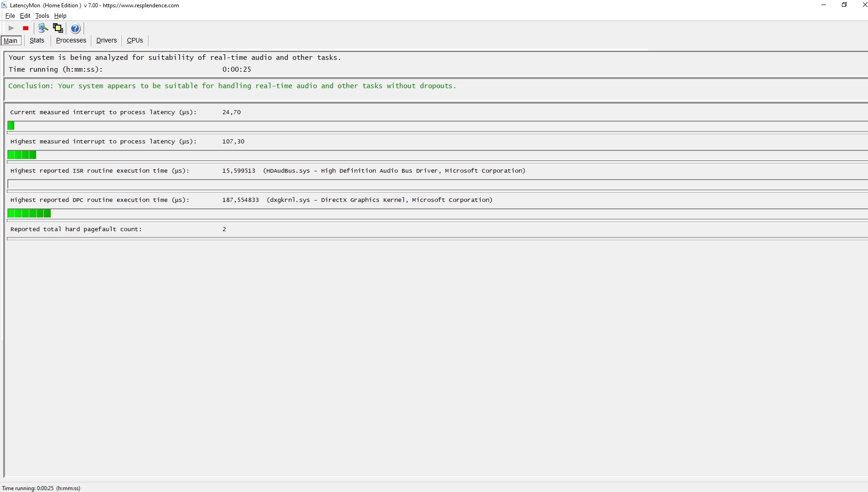Click the time running value 0:00:25
The image size is (868, 492).
[237, 69]
